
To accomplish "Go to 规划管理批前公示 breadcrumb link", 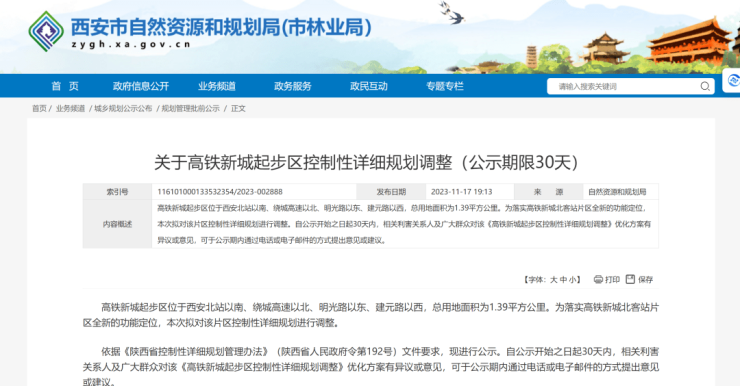I will point(191,109).
